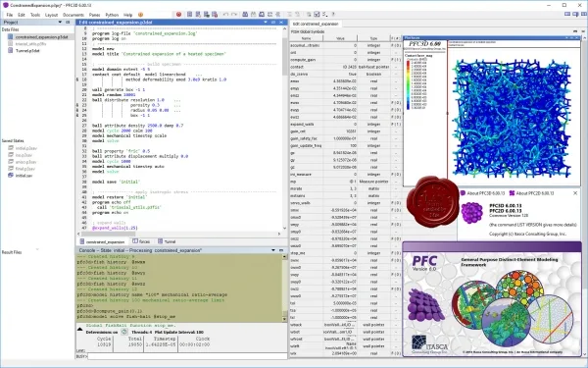This screenshot has width=588, height=368.
Task: Select initial.sav in Saved States
Action: click(24, 176)
